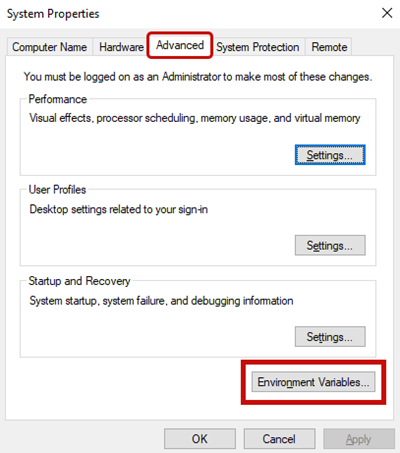Click the visual effects description text
400x453 pixels.
point(195,118)
